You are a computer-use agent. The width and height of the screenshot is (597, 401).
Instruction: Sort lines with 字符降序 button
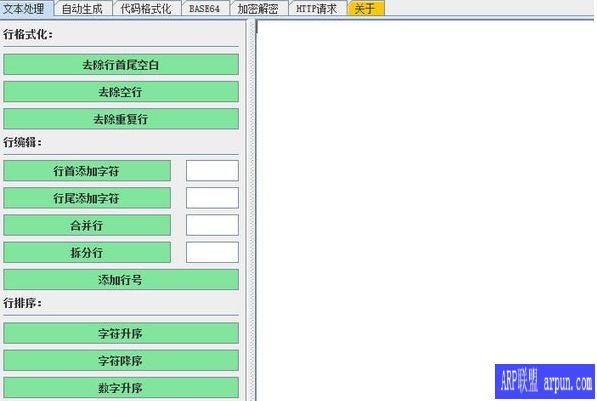121,360
